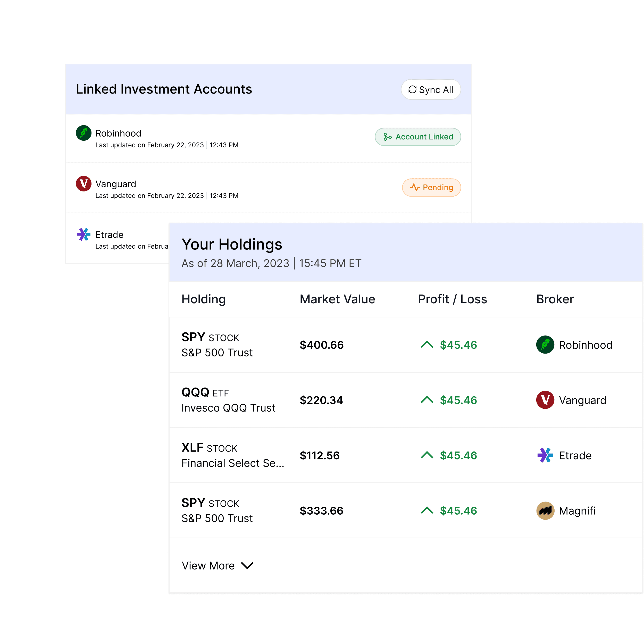The height and width of the screenshot is (644, 644).
Task: Click the $220.34 market value
Action: tap(321, 400)
